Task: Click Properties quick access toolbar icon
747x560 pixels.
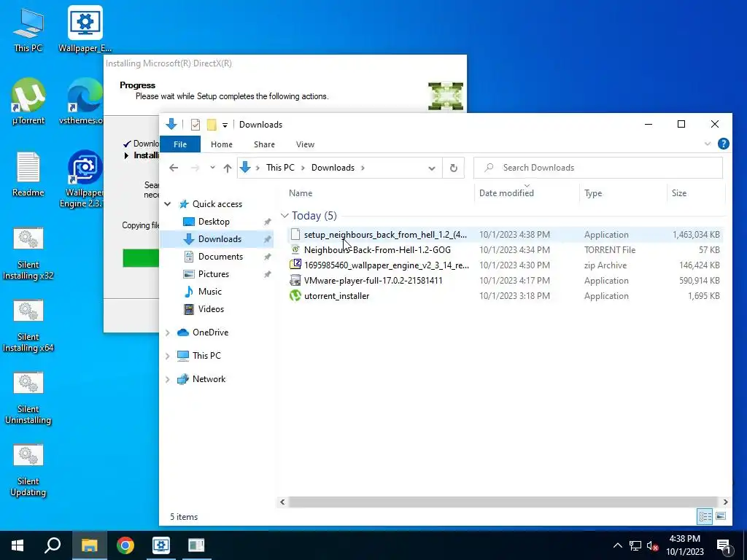Action: point(196,125)
